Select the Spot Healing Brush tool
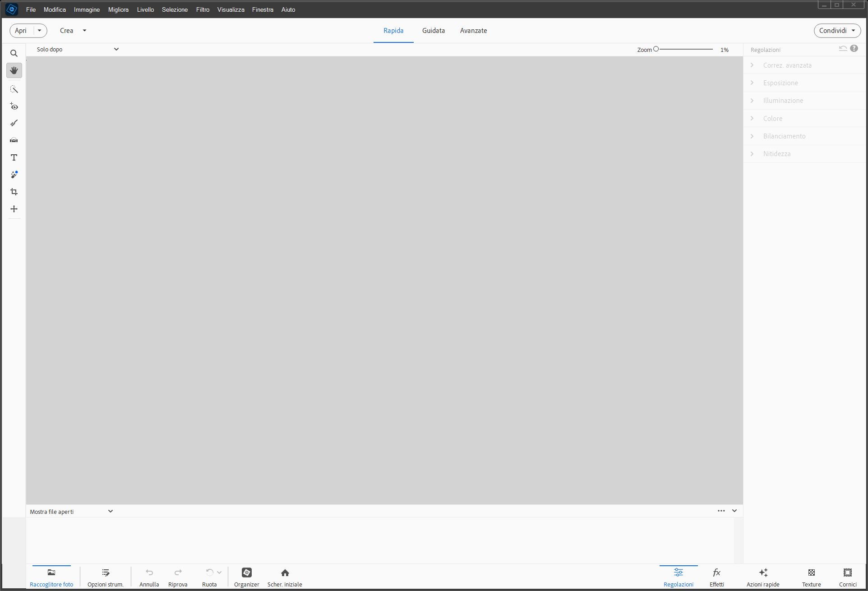Screen dimensions: 868x591 pyautogui.click(x=14, y=175)
